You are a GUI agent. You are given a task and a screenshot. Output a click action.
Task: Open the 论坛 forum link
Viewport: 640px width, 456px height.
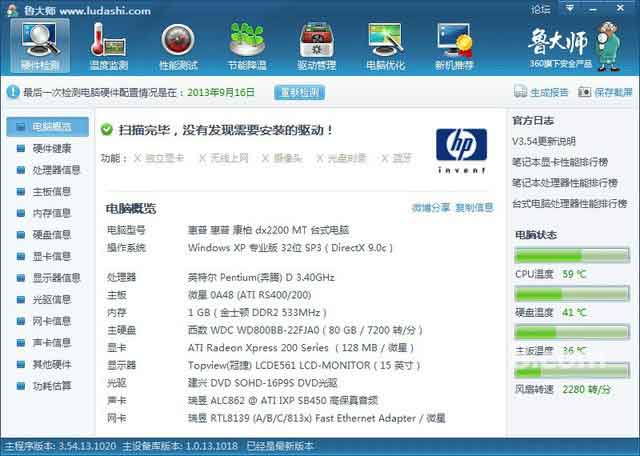541,9
